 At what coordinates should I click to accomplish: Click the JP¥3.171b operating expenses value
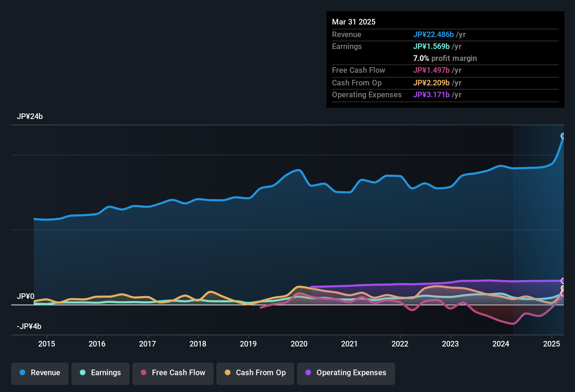click(431, 94)
